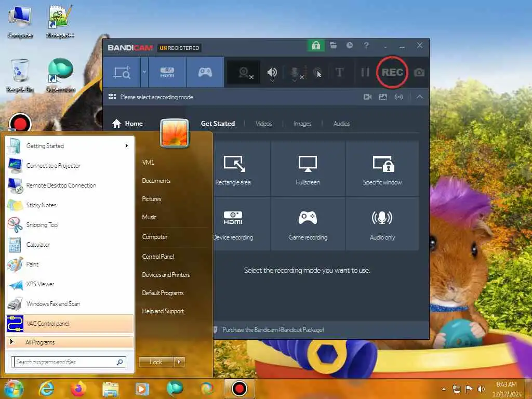Viewport: 532px width, 399px height.
Task: Choose Device recording mode tile
Action: point(242,224)
